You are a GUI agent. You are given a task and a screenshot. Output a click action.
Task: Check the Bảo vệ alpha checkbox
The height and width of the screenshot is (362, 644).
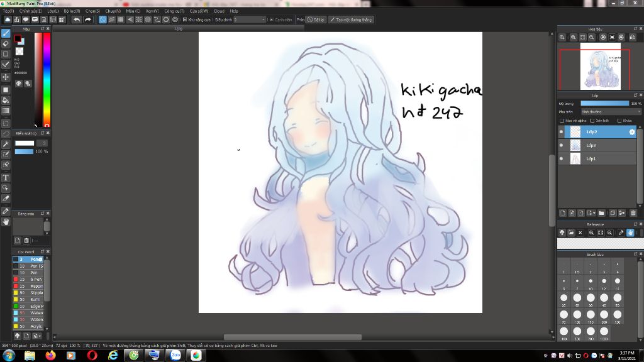(562, 121)
